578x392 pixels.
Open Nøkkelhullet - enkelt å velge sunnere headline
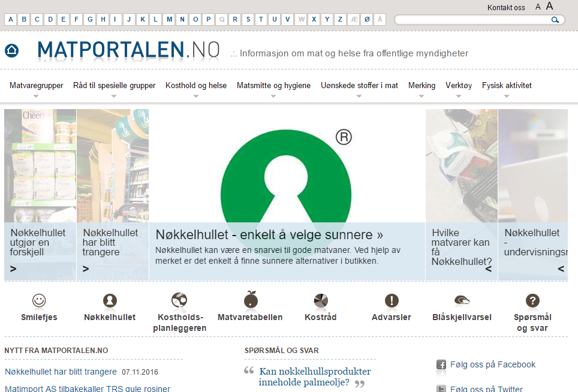[x=269, y=235]
